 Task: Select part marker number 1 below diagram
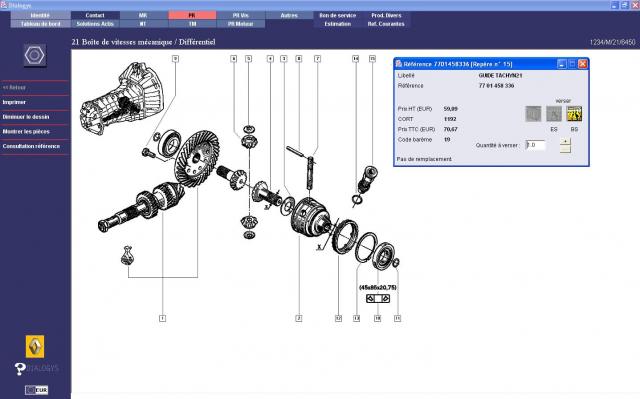(x=162, y=318)
